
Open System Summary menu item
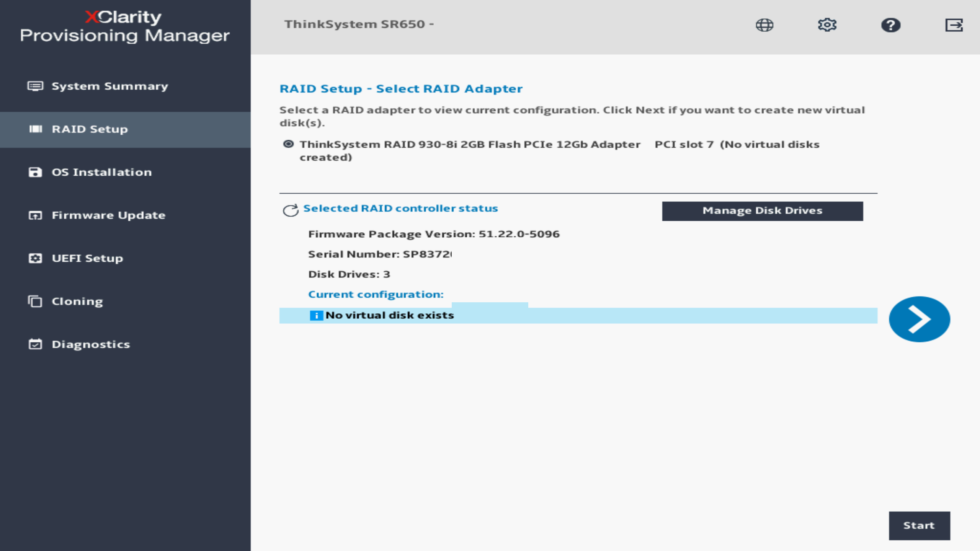click(125, 86)
